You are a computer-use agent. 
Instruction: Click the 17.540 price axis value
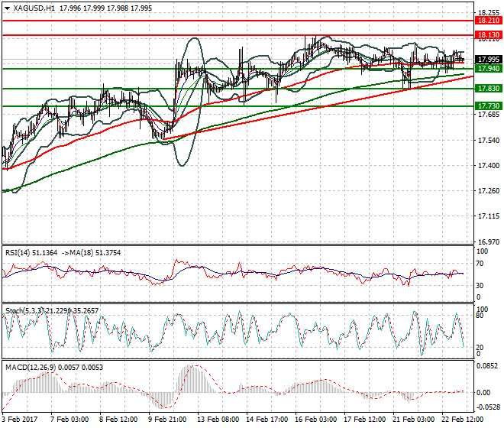point(489,141)
